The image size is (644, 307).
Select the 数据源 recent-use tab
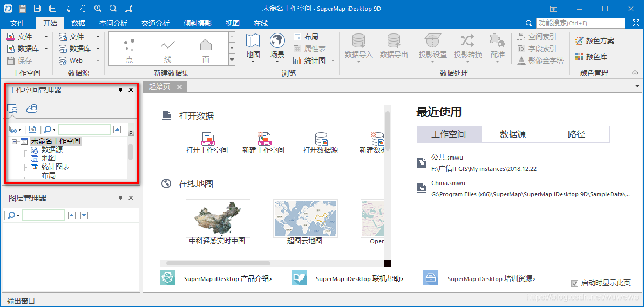pos(513,134)
